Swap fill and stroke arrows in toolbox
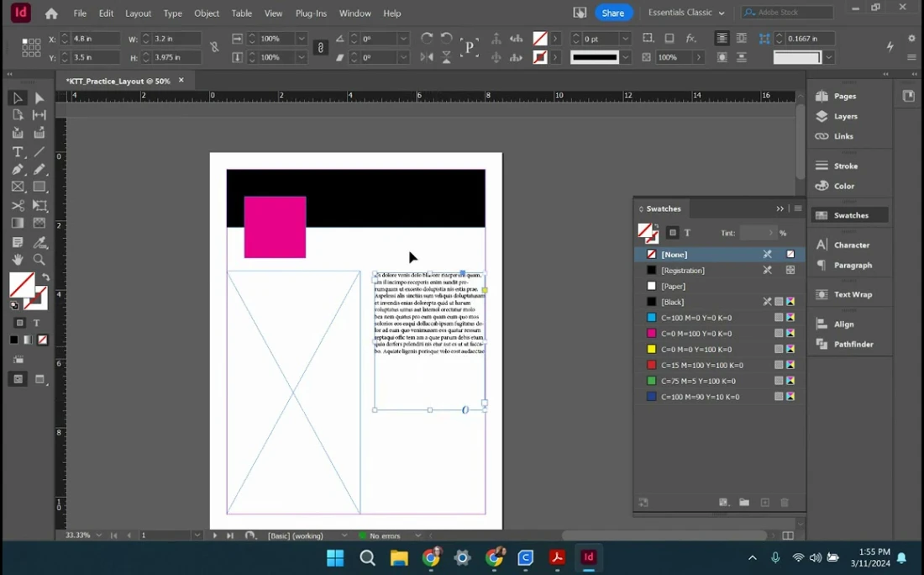Image resolution: width=924 pixels, height=575 pixels. pos(45,277)
